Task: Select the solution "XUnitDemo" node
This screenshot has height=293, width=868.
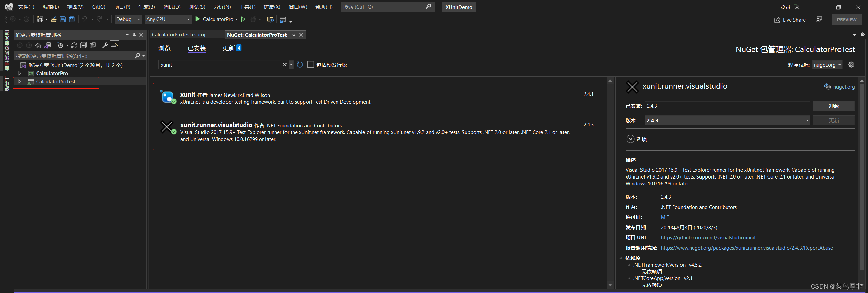Action: tap(76, 65)
